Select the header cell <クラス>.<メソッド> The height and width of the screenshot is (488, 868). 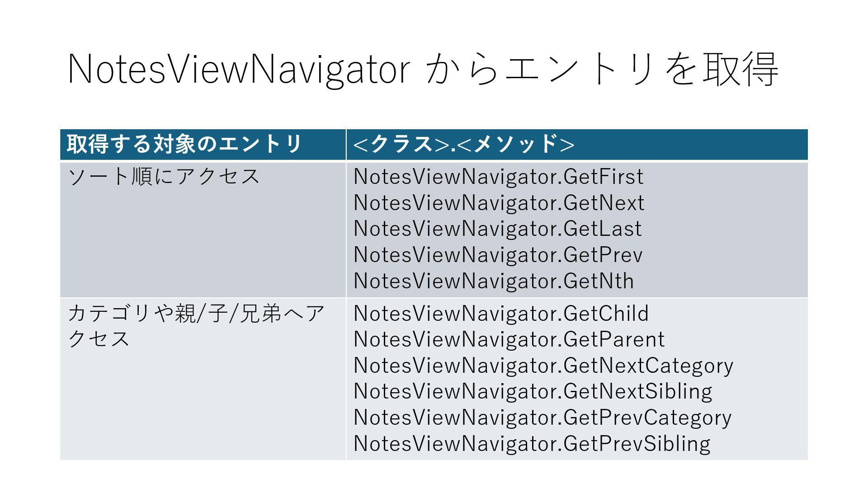(577, 145)
